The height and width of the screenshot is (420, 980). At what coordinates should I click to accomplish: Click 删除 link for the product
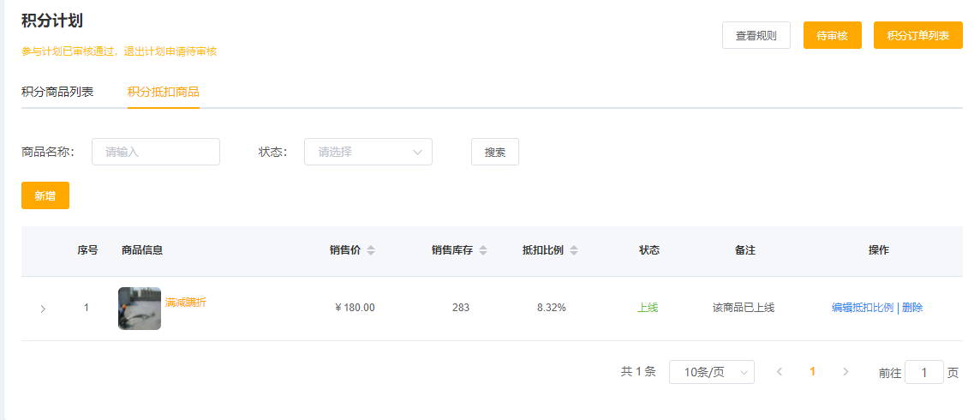click(912, 308)
